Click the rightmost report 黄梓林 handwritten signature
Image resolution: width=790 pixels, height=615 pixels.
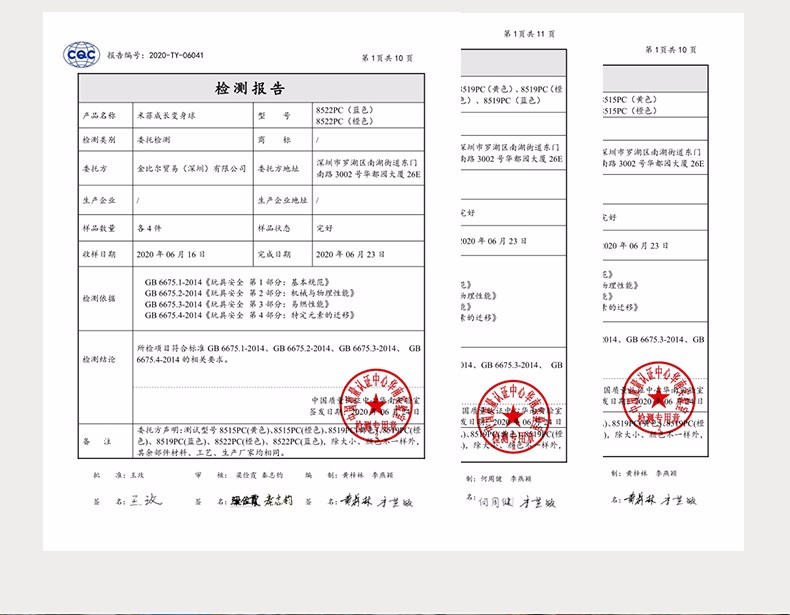tap(639, 500)
